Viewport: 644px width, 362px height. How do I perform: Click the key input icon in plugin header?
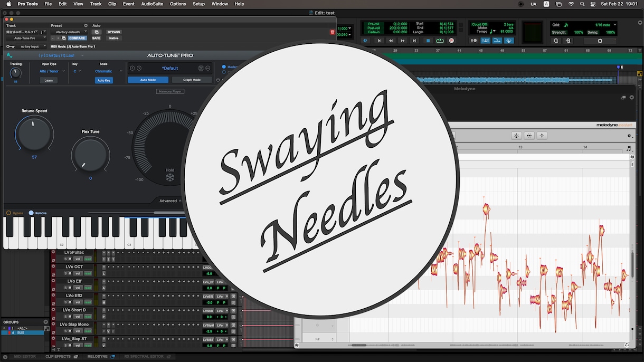click(10, 46)
